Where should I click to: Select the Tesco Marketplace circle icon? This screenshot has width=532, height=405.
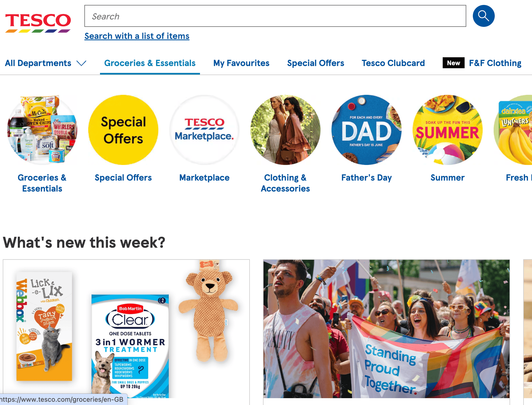(204, 130)
